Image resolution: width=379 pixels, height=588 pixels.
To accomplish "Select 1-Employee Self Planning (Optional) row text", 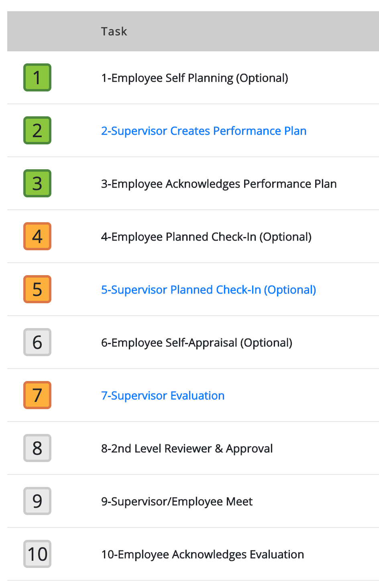I will 195,78.
